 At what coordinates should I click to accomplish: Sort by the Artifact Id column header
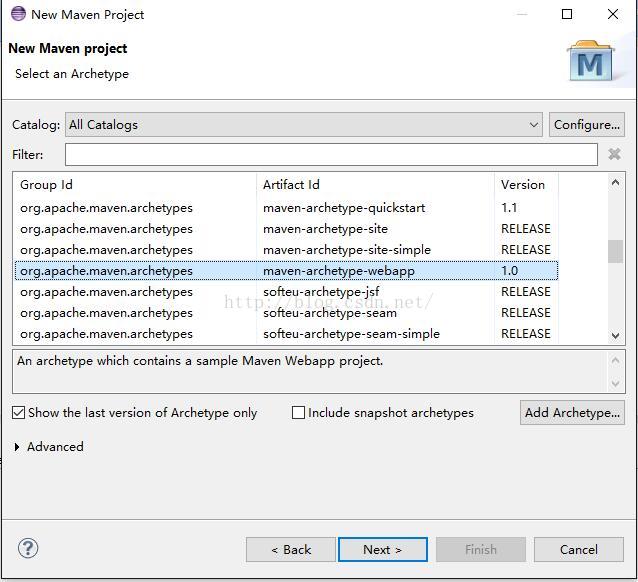(x=376, y=185)
